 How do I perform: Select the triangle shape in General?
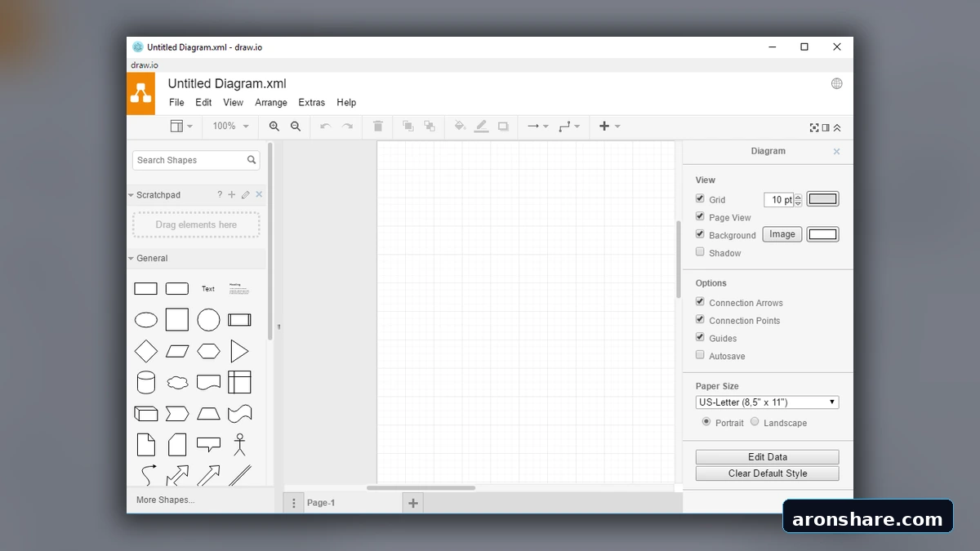coord(239,351)
